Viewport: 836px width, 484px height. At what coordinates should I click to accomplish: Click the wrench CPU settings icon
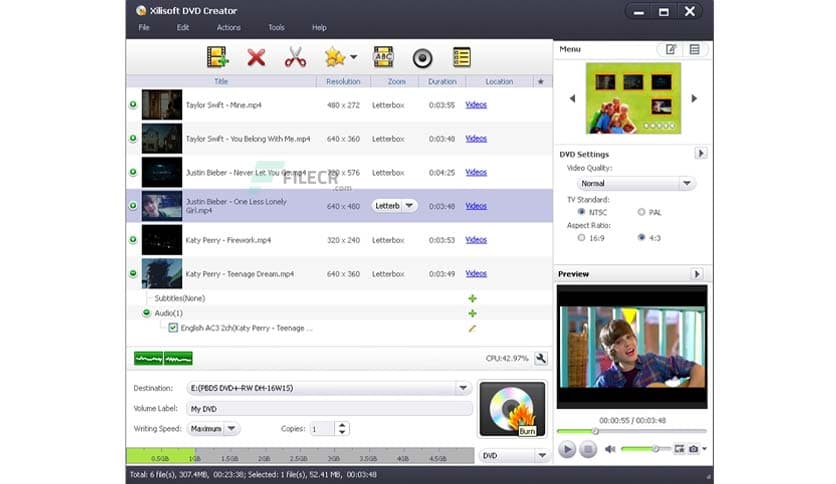(541, 358)
